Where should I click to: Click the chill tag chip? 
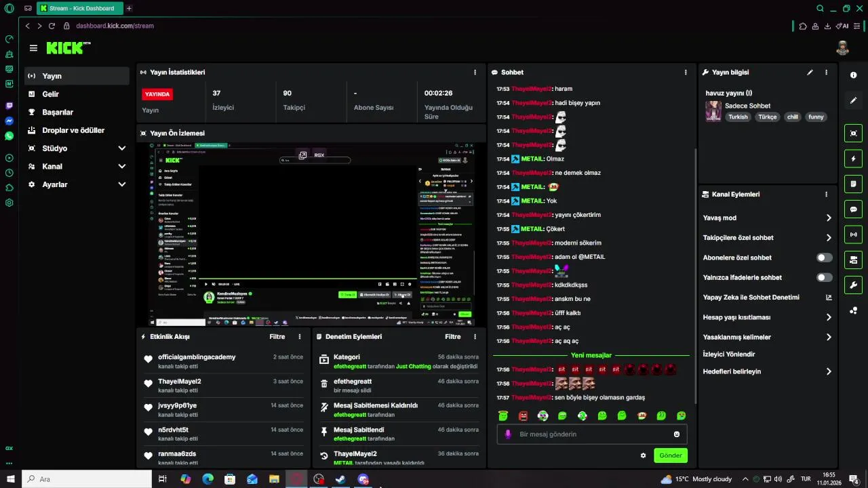click(x=792, y=117)
